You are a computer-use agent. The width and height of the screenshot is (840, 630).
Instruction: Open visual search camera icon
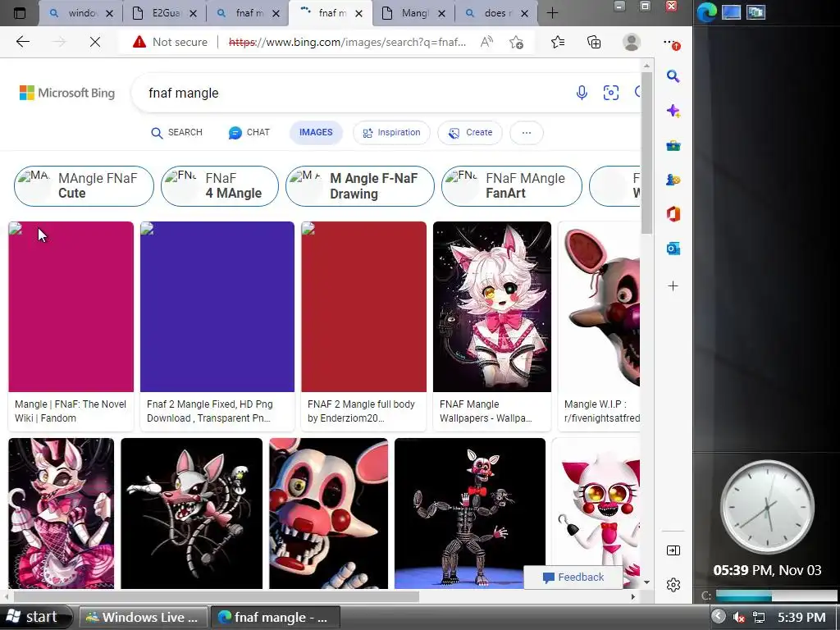[x=610, y=93]
